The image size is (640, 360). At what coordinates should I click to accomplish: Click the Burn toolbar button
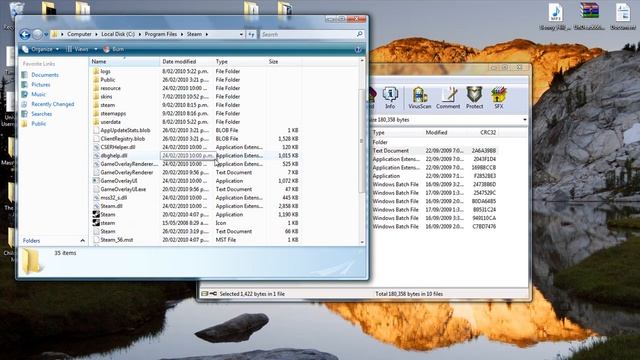click(114, 49)
